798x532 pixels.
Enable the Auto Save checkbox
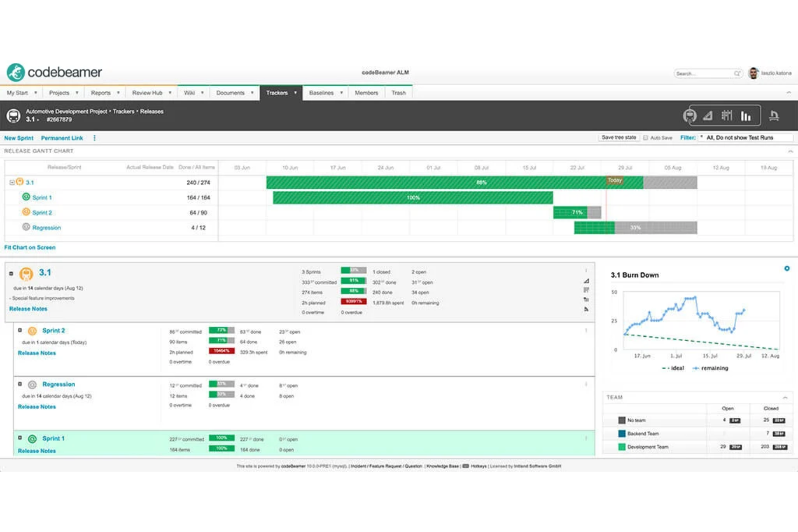coord(645,137)
